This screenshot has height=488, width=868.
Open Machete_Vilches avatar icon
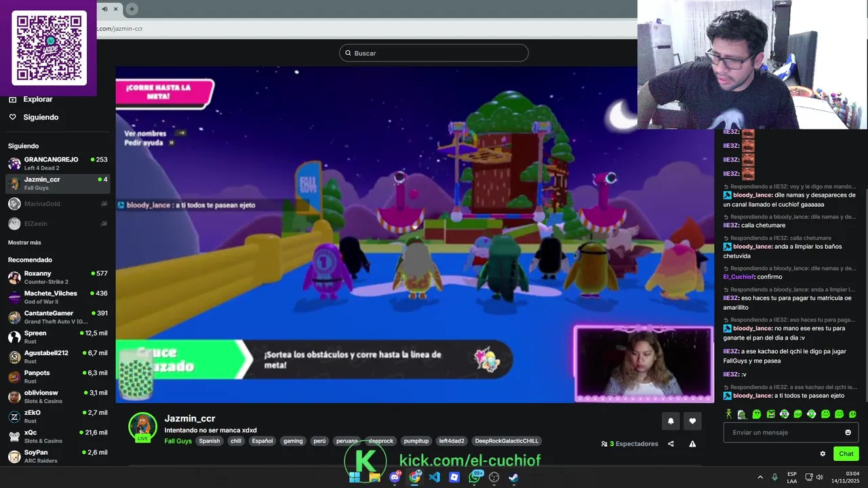click(x=14, y=297)
